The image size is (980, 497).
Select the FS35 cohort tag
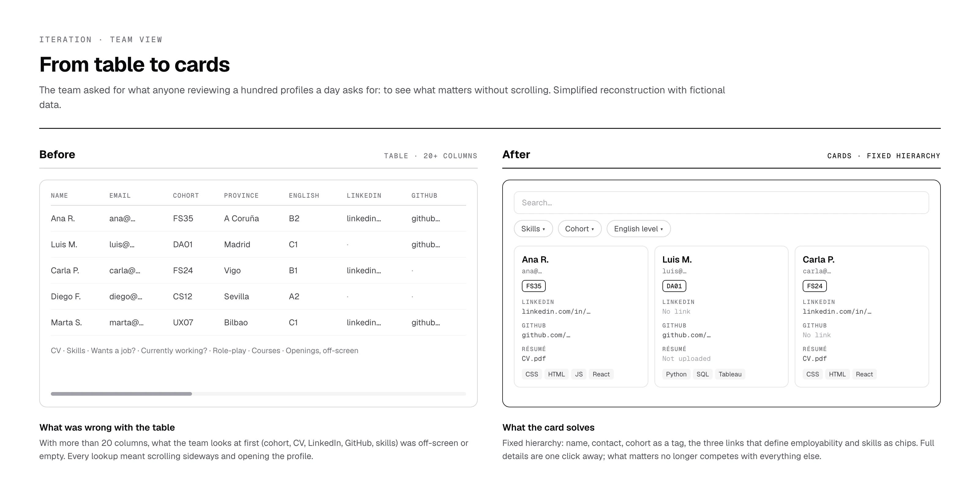pyautogui.click(x=534, y=286)
